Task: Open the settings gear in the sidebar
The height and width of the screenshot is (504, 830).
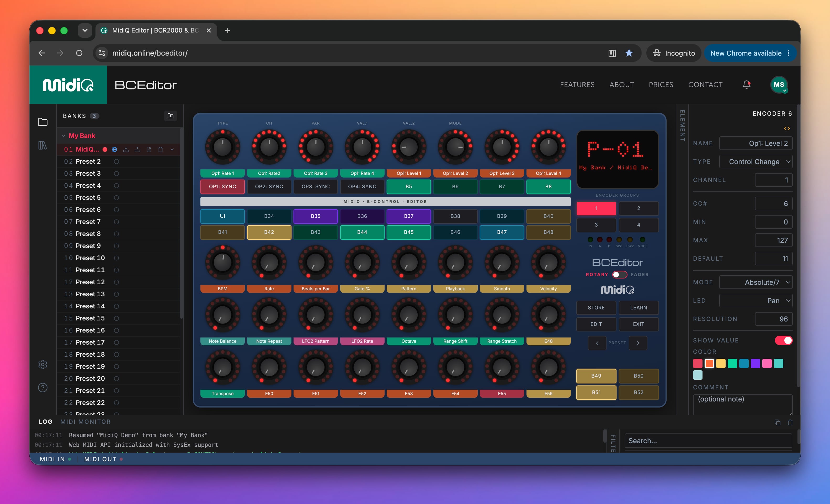Action: [42, 364]
